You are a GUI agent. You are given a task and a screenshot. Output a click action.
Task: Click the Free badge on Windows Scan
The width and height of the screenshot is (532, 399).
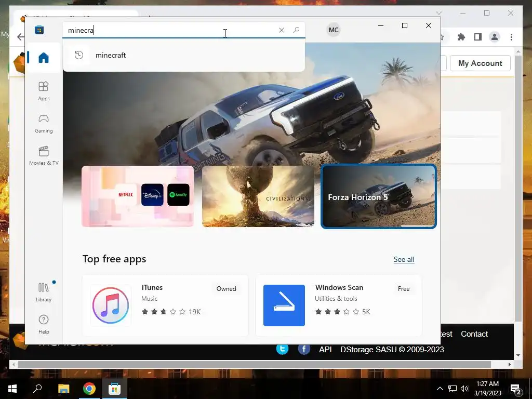403,289
